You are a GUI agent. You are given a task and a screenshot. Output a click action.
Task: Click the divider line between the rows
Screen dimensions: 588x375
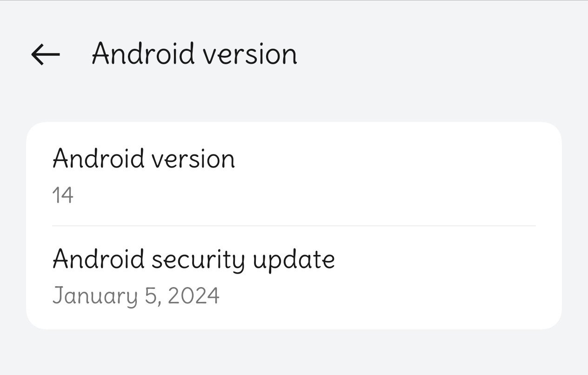293,226
